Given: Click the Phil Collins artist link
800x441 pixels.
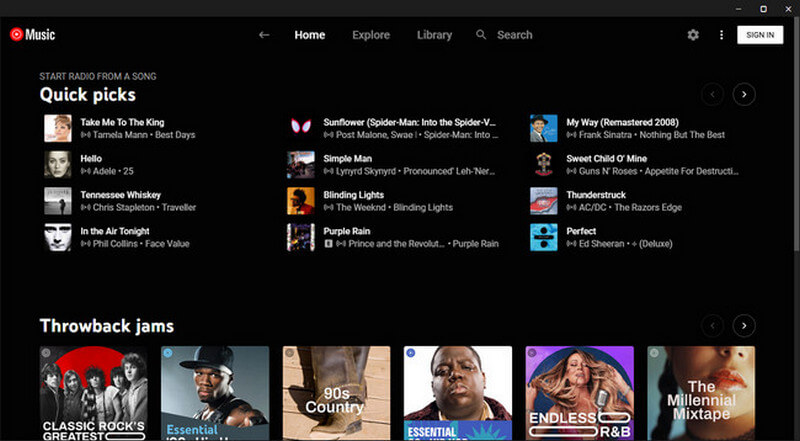Looking at the screenshot, I should [115, 244].
